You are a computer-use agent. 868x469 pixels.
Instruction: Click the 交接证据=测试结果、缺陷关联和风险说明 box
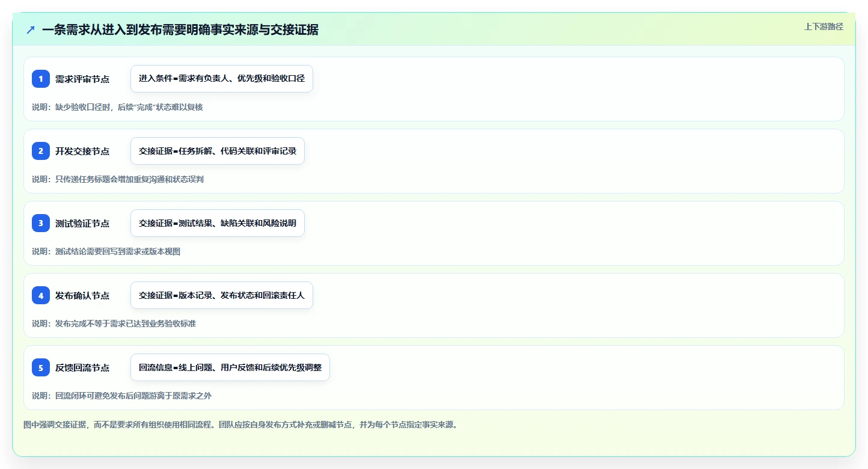218,223
